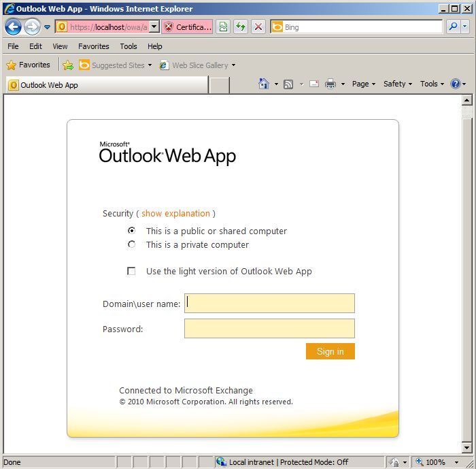Open the Safety command menu
The height and width of the screenshot is (469, 476).
tap(398, 84)
